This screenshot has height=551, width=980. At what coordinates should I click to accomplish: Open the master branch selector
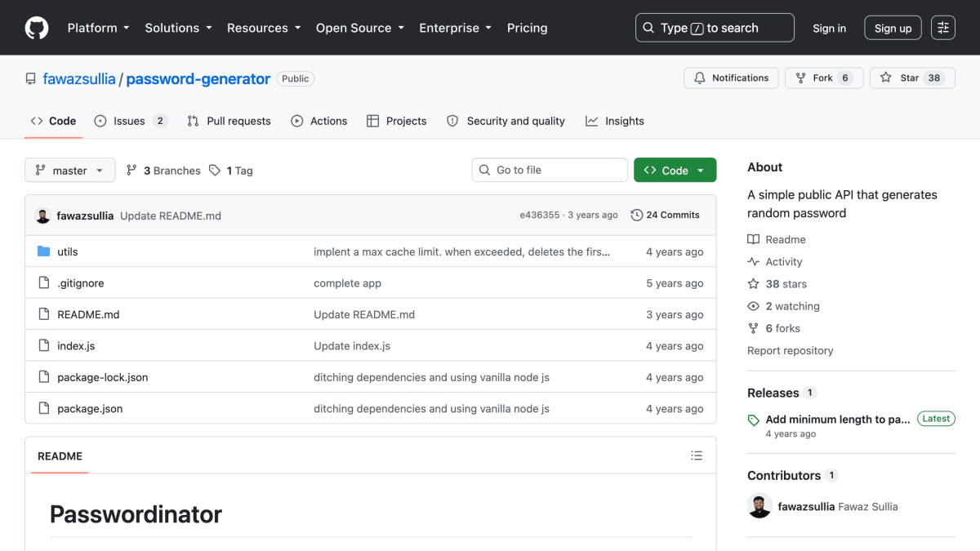(x=70, y=171)
